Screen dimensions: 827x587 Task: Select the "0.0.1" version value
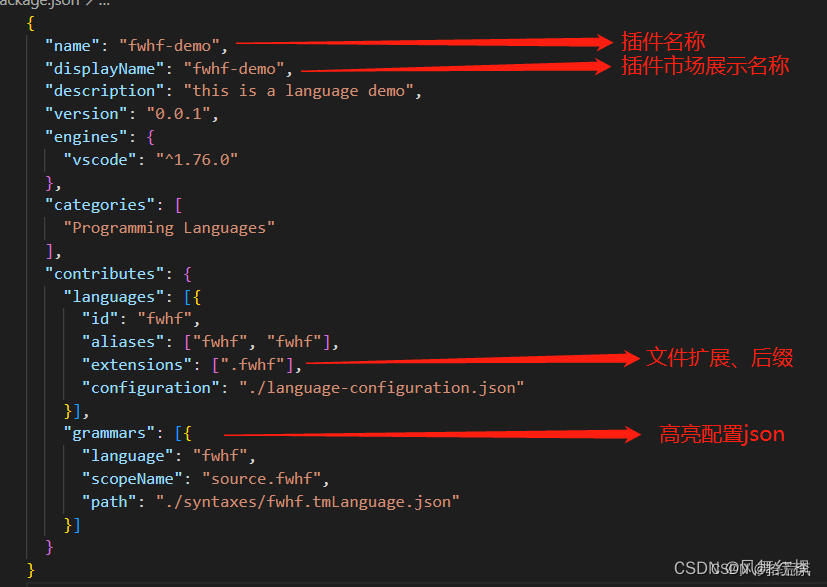pyautogui.click(x=178, y=114)
